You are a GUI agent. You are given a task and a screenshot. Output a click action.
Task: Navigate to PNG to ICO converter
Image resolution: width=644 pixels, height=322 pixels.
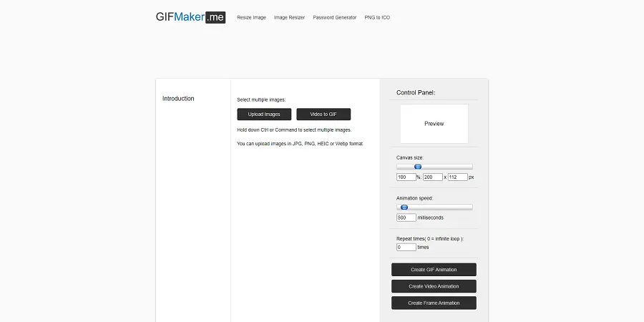(x=377, y=17)
